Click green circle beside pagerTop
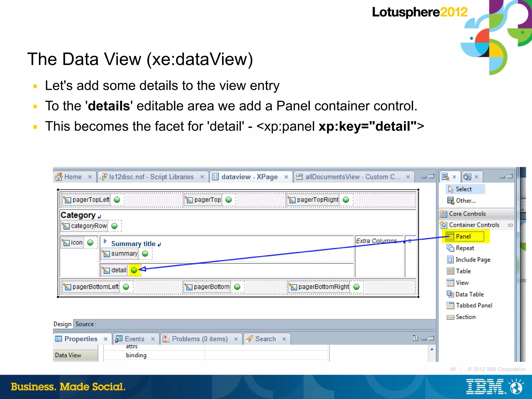The width and height of the screenshot is (532, 399). pos(229,200)
